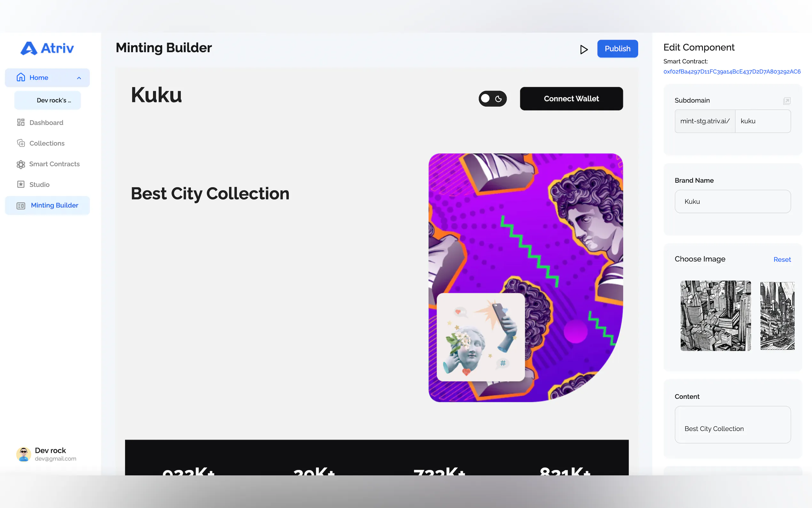Open Collections from sidebar icon
This screenshot has width=812, height=508.
tap(21, 143)
